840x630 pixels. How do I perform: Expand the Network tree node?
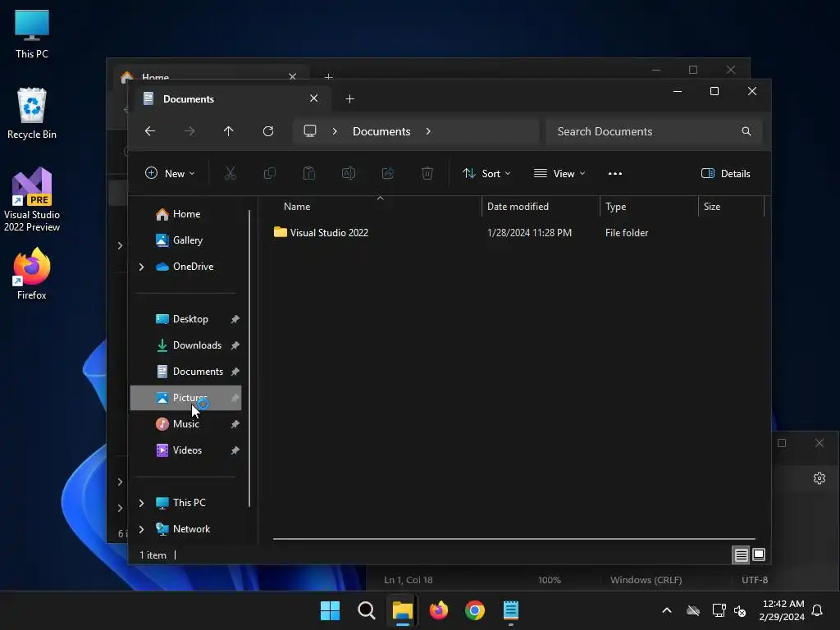pos(141,529)
